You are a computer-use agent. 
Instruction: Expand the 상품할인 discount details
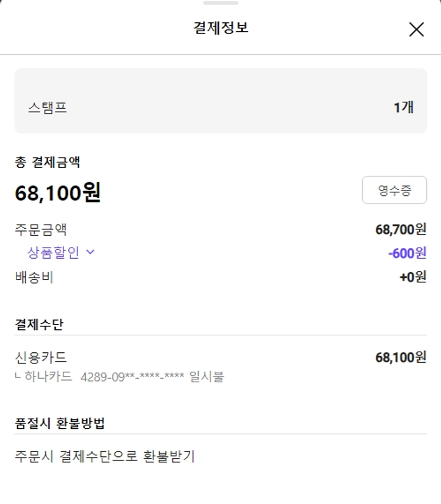(x=54, y=252)
